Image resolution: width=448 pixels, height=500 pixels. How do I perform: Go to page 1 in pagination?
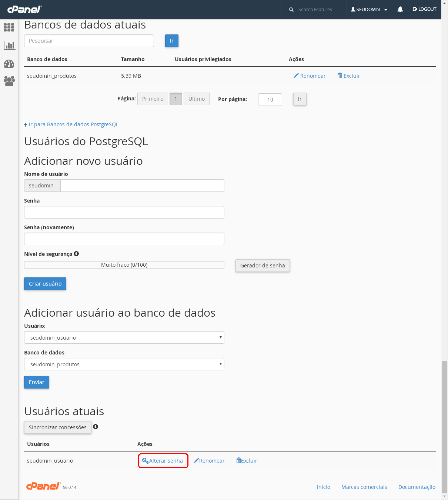click(176, 99)
